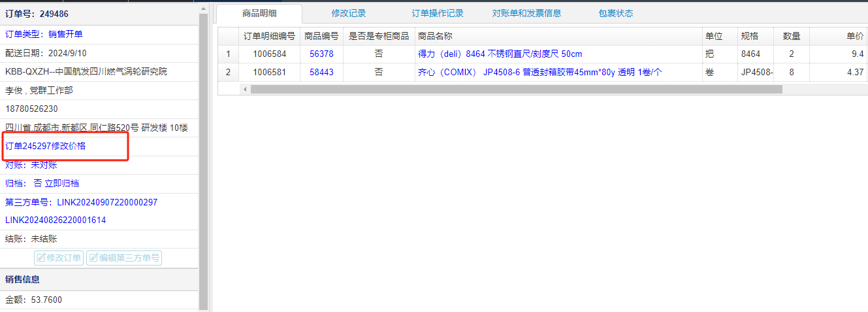Viewport: 868px width, 312px height.
Task: Click the unit price 9.4 cell
Action: [x=839, y=54]
